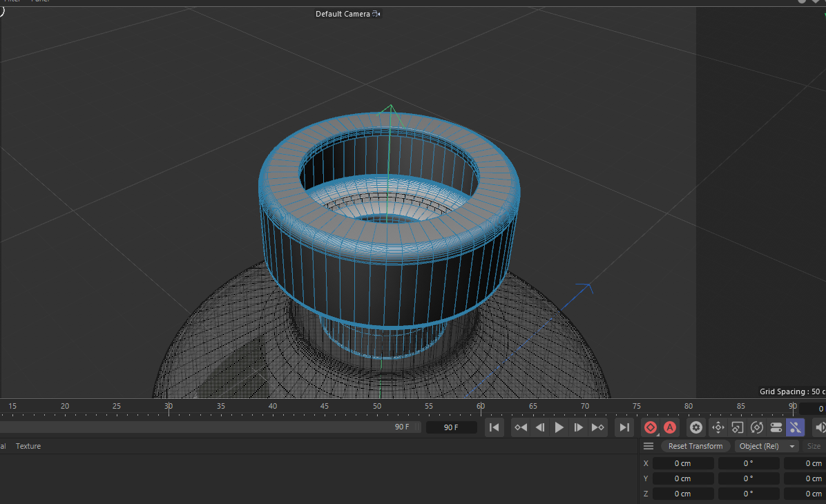Image resolution: width=826 pixels, height=504 pixels.
Task: Click the Grid Spacing readout text
Action: click(791, 392)
